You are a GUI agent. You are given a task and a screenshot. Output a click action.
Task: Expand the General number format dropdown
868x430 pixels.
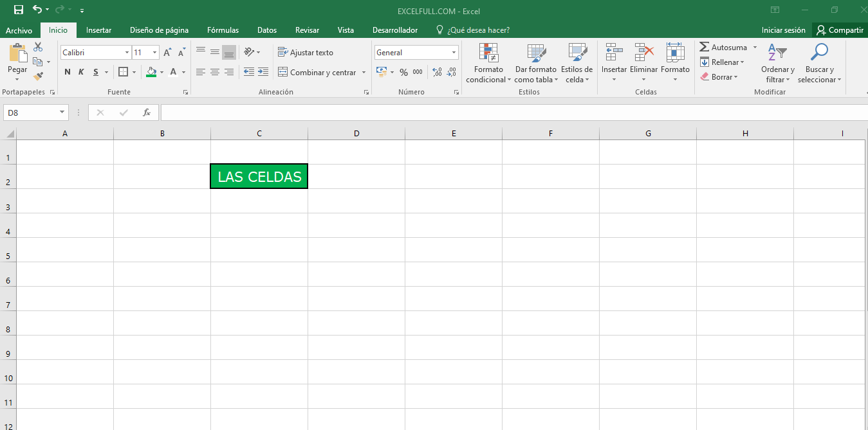[x=454, y=53]
